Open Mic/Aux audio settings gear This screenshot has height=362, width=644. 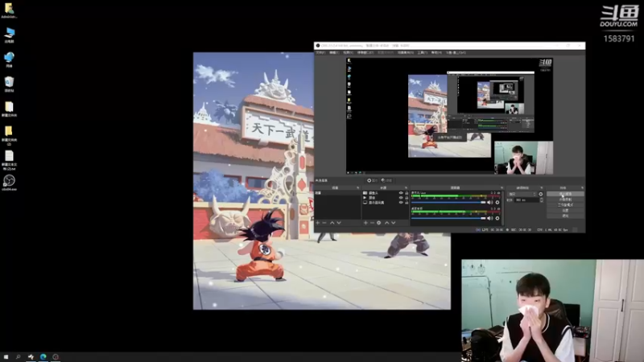497,203
